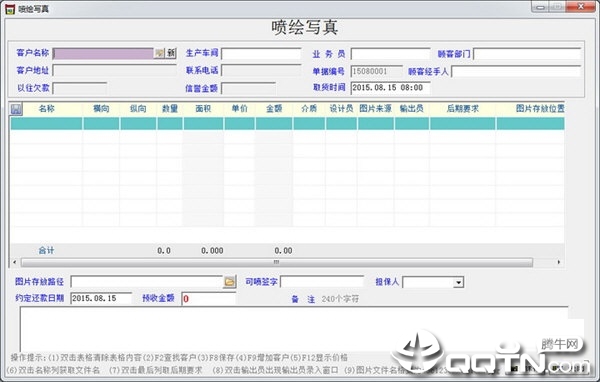The image size is (600, 382).
Task: Click the customer lookup icon next to 客户名称
Action: 159,53
